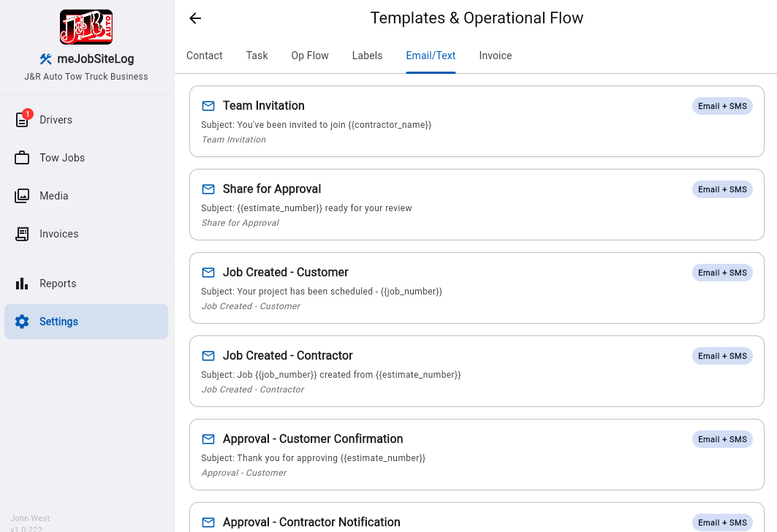Select the Op Flow tab
The width and height of the screenshot is (777, 532).
coord(309,56)
